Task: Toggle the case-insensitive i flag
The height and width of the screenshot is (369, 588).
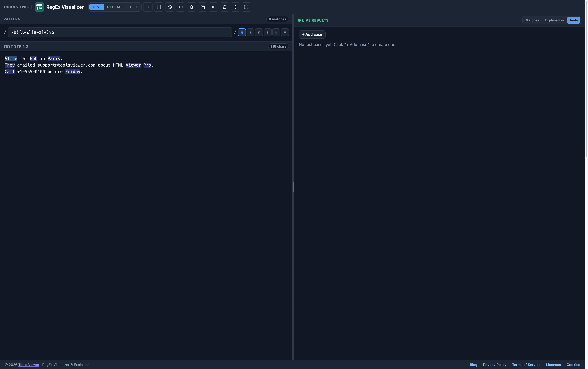Action: [250, 32]
